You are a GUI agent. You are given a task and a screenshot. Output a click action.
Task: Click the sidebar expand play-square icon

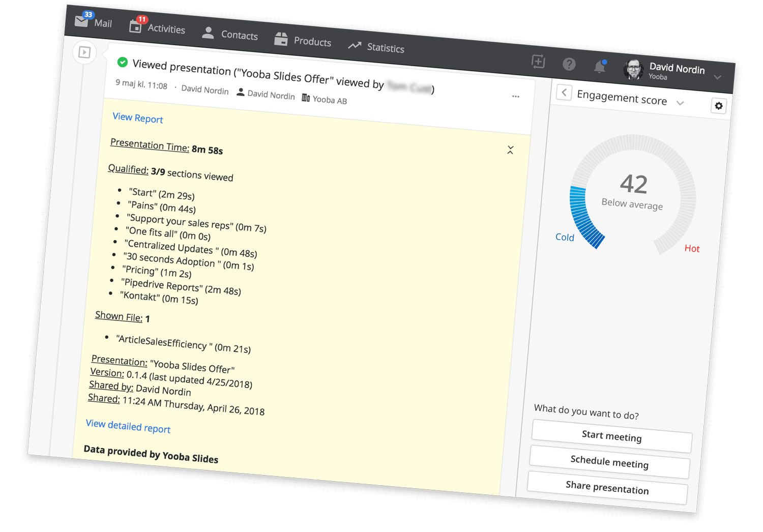click(x=84, y=52)
